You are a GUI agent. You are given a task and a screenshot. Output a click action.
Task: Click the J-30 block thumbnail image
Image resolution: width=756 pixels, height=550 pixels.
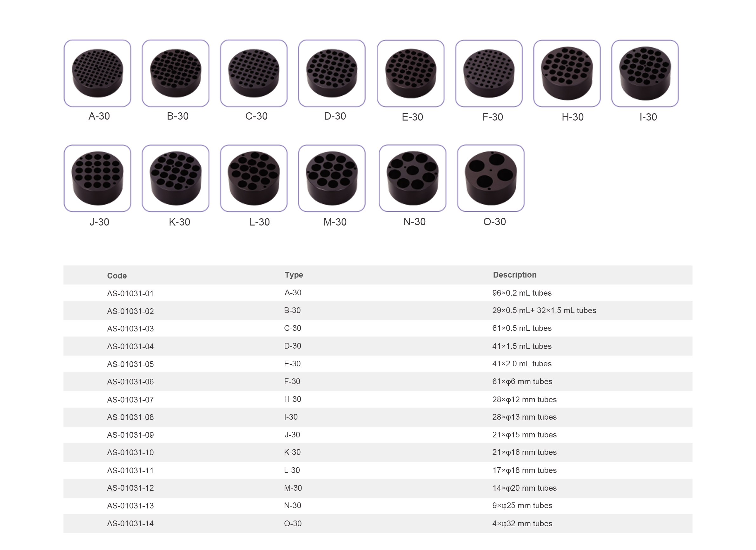tap(97, 178)
